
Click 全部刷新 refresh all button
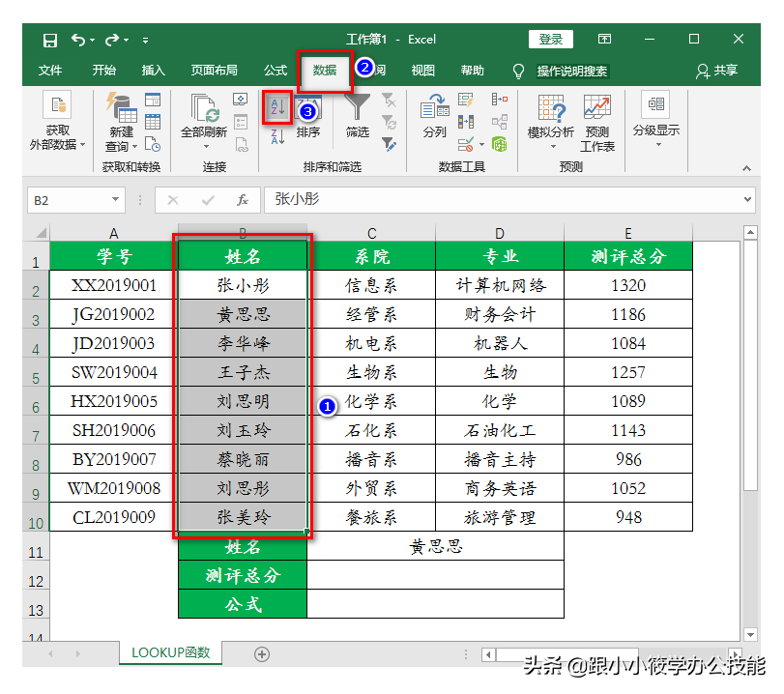[204, 115]
